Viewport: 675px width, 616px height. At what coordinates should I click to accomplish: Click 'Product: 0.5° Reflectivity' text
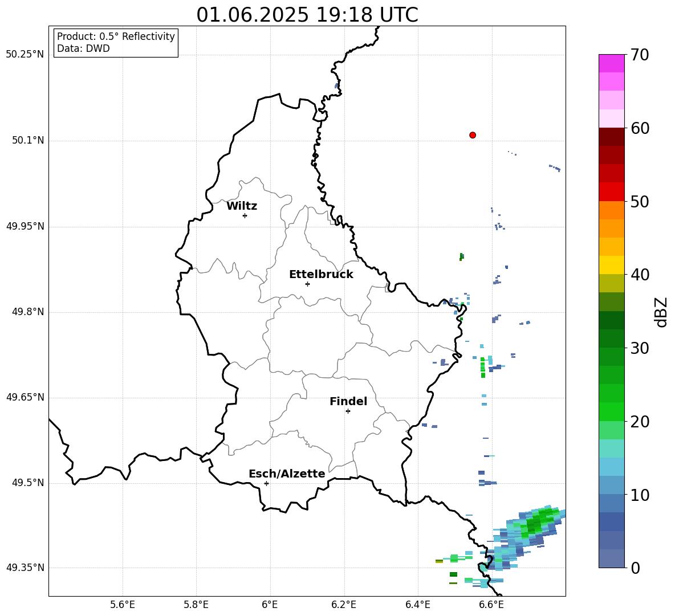point(116,36)
